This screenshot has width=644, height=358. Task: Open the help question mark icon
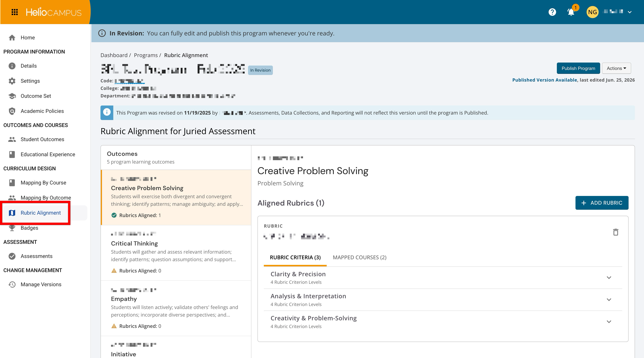[x=552, y=12]
